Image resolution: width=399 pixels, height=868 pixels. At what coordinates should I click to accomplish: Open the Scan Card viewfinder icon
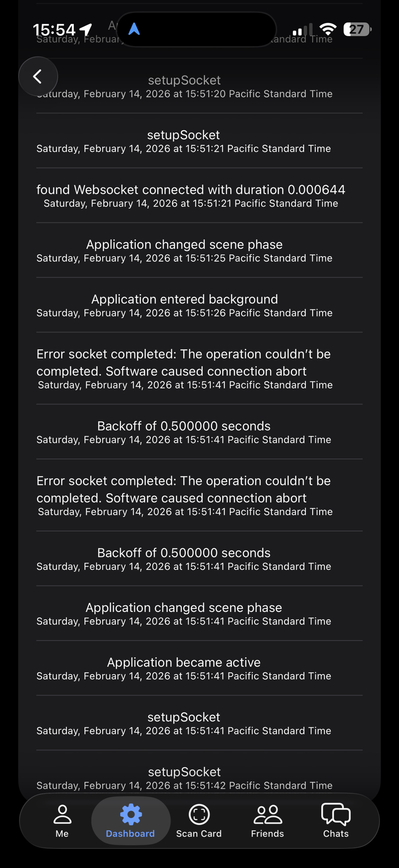pos(199,814)
